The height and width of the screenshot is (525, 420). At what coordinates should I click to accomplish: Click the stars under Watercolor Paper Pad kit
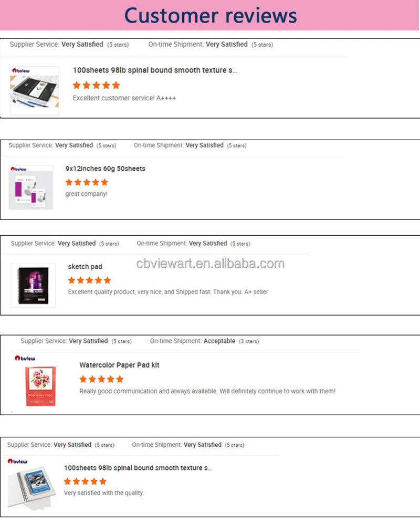pyautogui.click(x=101, y=379)
